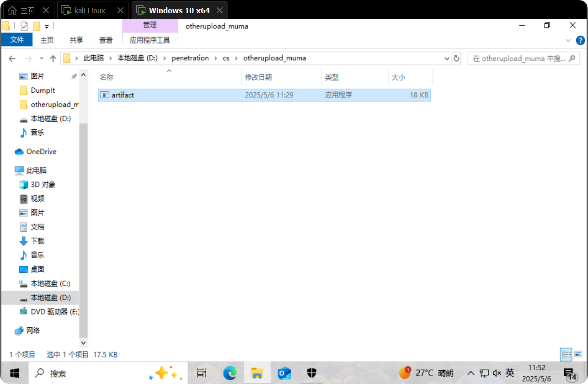Go back with the back arrow
588x384 pixels.
[12, 59]
